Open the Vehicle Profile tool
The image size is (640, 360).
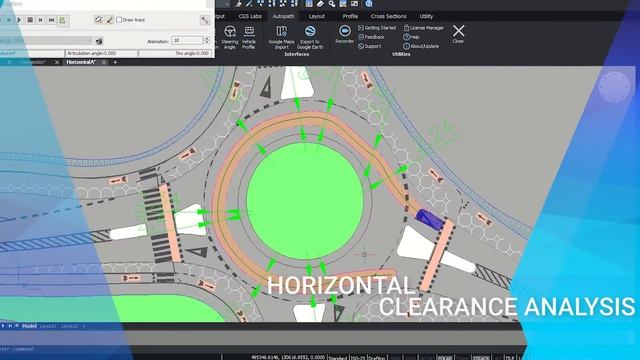click(249, 38)
